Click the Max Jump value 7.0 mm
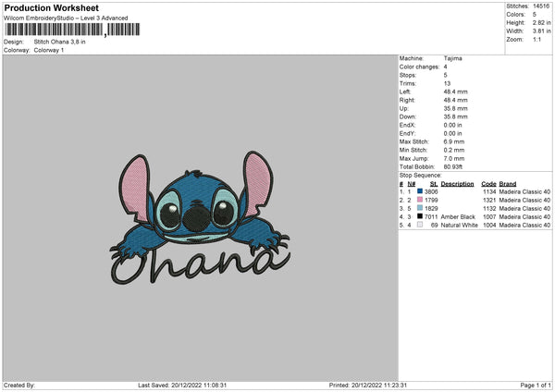 (454, 158)
